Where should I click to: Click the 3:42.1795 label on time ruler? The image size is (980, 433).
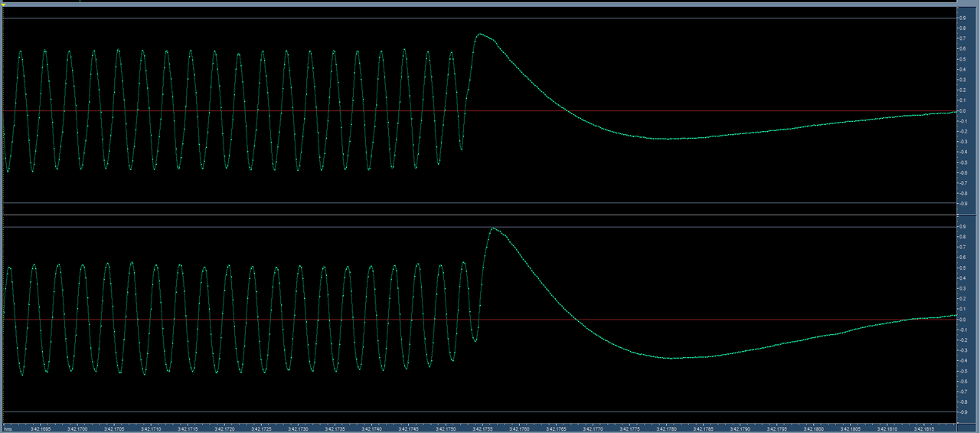tap(776, 429)
